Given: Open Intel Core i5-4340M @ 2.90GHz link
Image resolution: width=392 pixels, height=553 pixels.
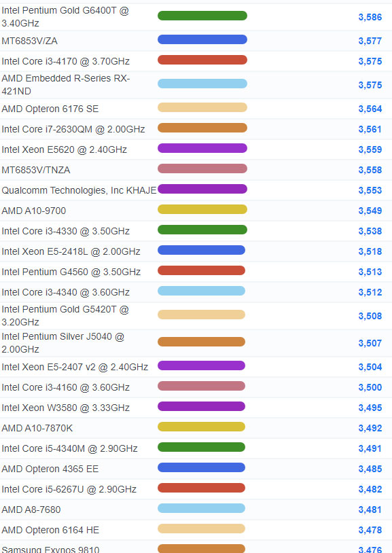Looking at the screenshot, I should pos(69,449).
